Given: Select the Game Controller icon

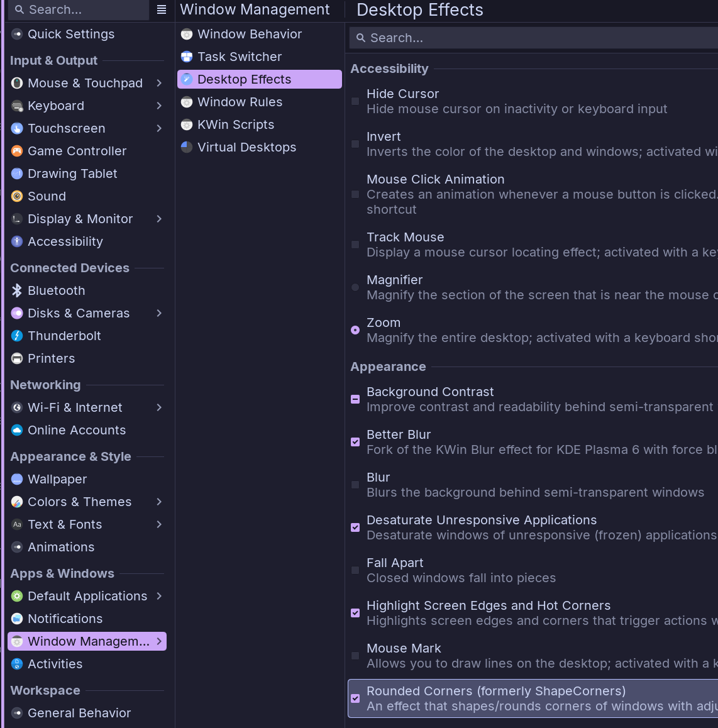Looking at the screenshot, I should pos(17,151).
